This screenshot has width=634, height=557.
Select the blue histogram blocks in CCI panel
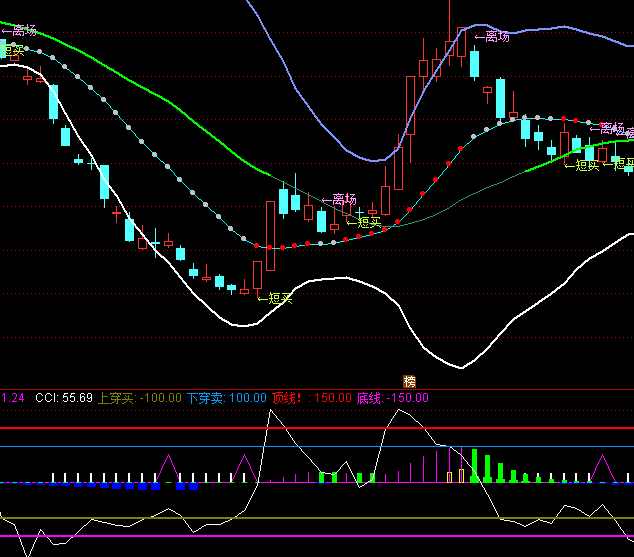point(128,486)
